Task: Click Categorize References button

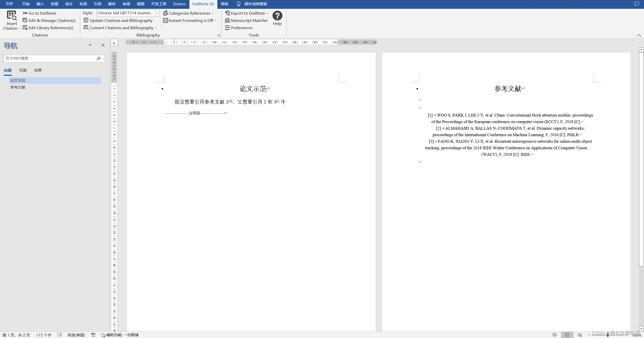Action: click(x=188, y=13)
